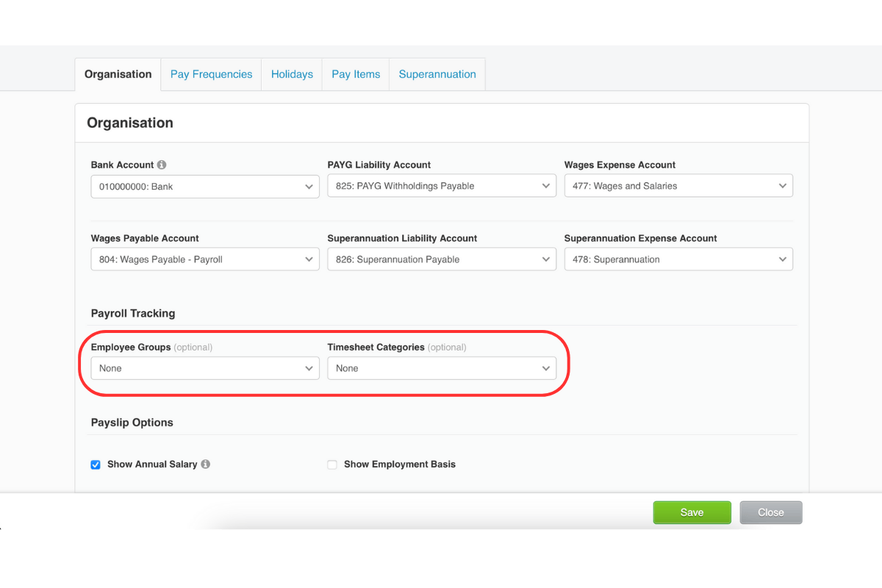
Task: Open the Employee Groups dropdown set to None
Action: click(204, 367)
